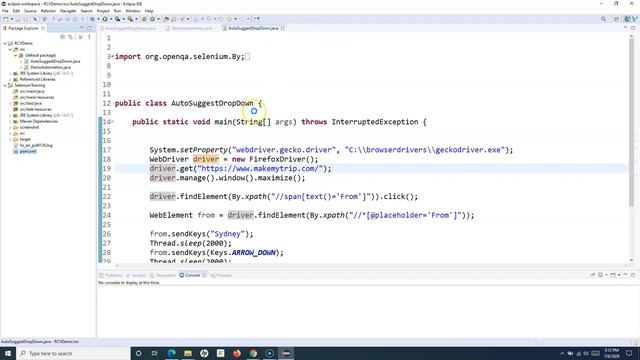The image size is (640, 360).
Task: Click FirefoxDriver on line 18
Action: coord(277,159)
